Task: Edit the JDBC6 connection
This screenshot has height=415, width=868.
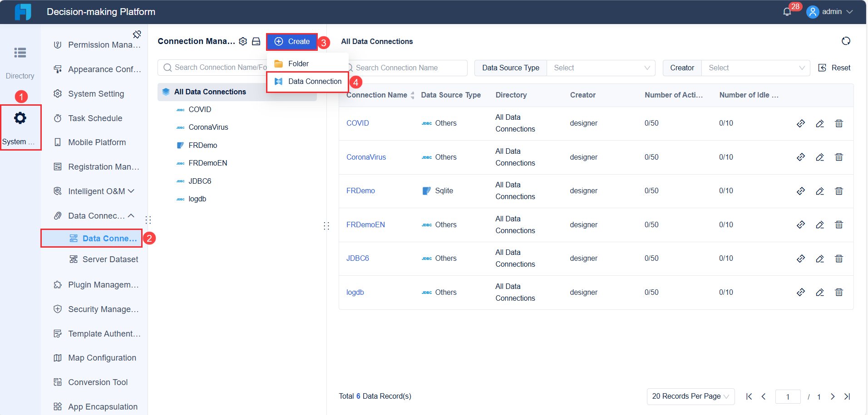Action: [820, 259]
